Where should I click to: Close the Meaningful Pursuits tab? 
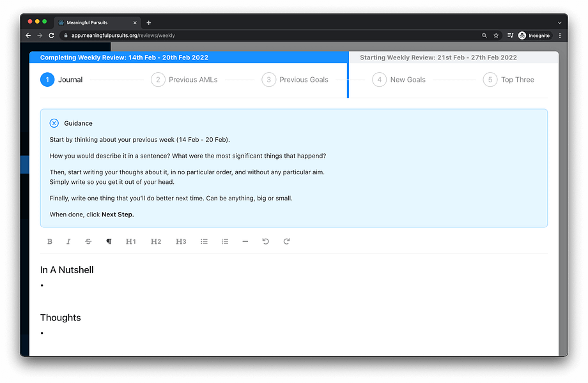point(135,23)
